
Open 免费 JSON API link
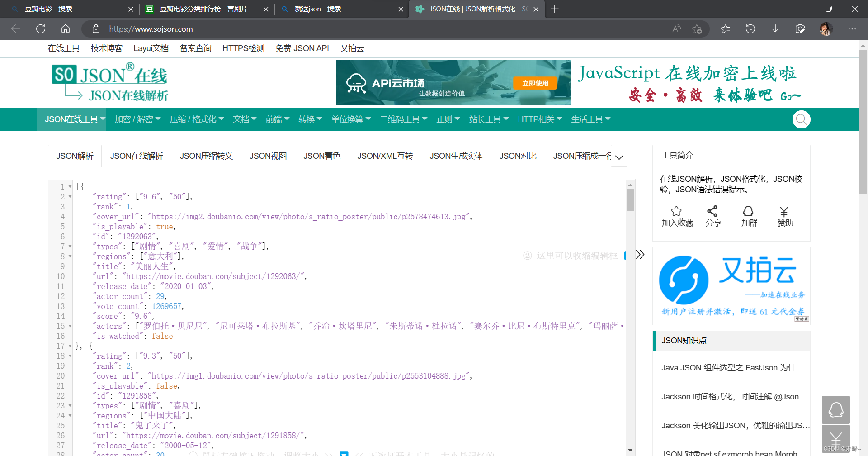point(302,48)
